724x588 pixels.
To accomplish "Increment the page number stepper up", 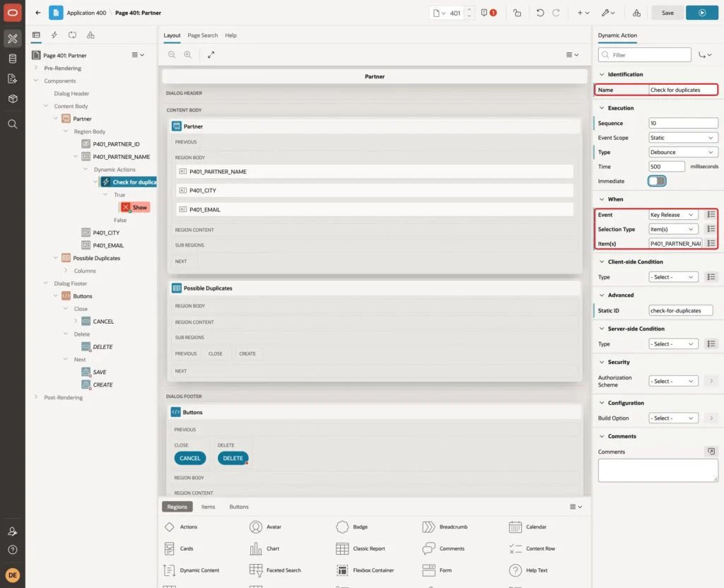I will tap(469, 9).
